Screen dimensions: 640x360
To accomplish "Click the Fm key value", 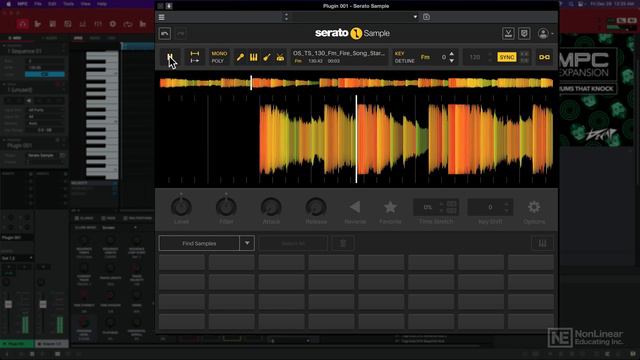I will 425,57.
